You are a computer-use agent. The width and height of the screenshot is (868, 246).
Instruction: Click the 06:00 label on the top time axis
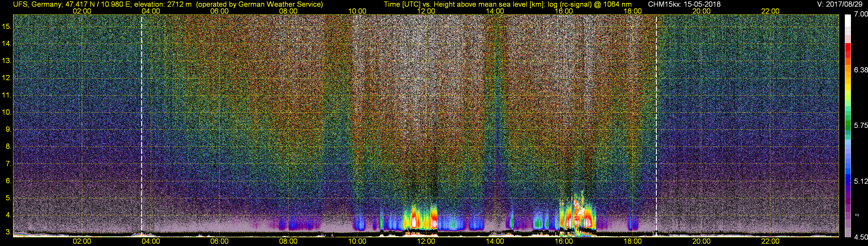tap(219, 11)
